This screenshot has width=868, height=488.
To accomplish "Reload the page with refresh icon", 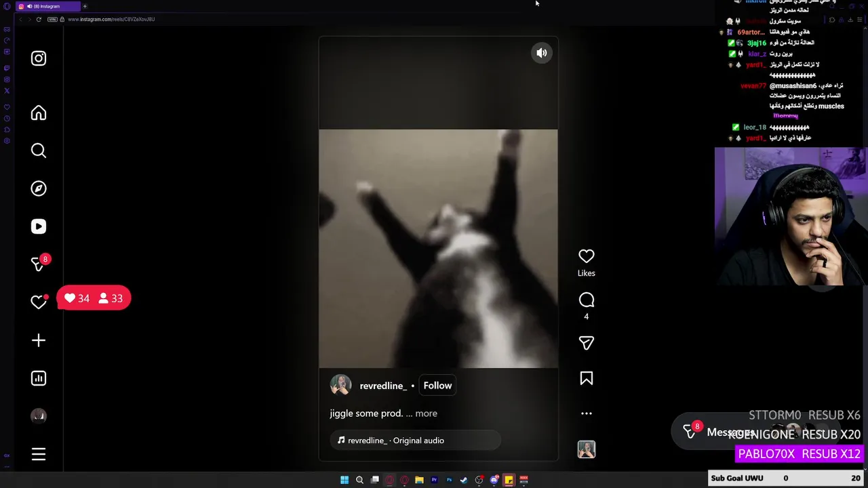I will [39, 19].
